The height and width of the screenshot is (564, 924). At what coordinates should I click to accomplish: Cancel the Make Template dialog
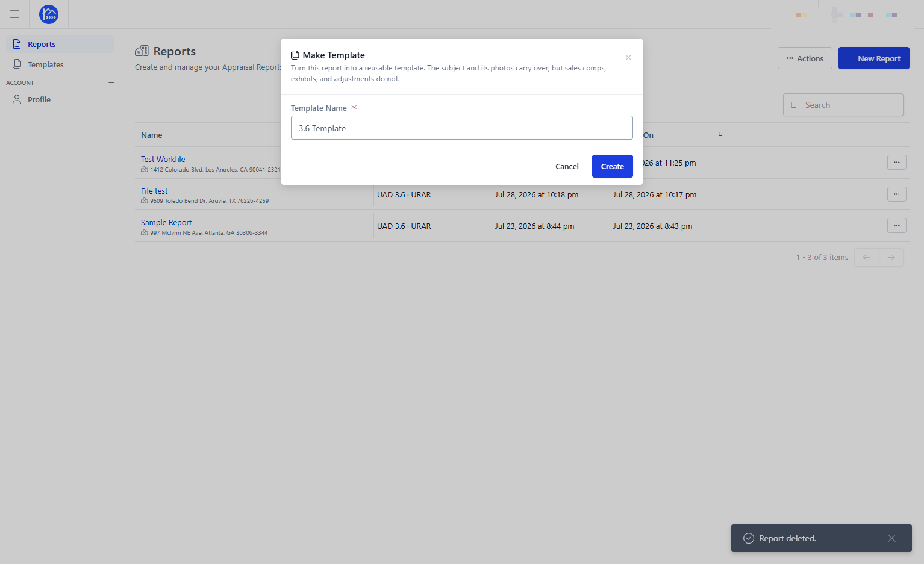click(567, 166)
